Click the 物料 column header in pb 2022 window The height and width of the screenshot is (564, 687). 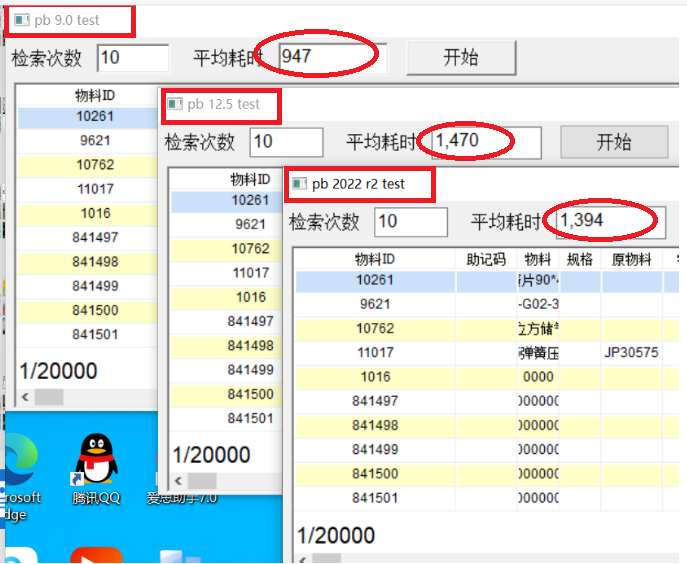538,259
